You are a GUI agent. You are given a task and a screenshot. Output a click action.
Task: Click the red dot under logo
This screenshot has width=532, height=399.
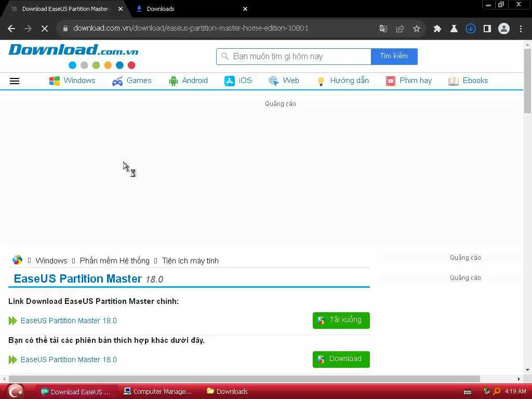tap(131, 65)
